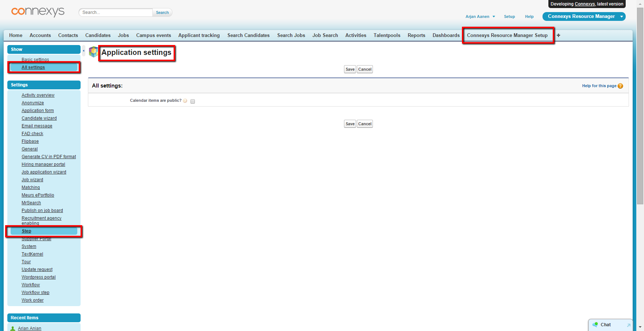Open the Setup link
This screenshot has height=331, width=644.
tap(509, 16)
